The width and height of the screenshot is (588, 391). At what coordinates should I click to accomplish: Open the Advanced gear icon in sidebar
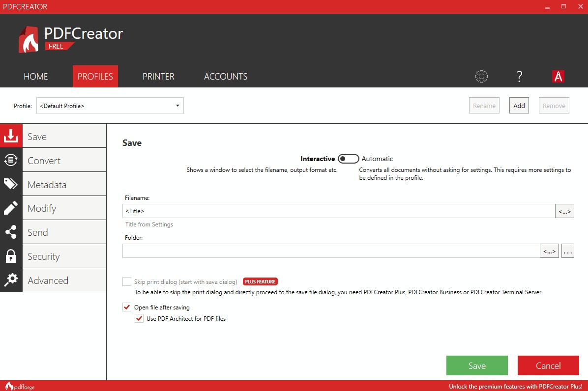click(x=11, y=280)
